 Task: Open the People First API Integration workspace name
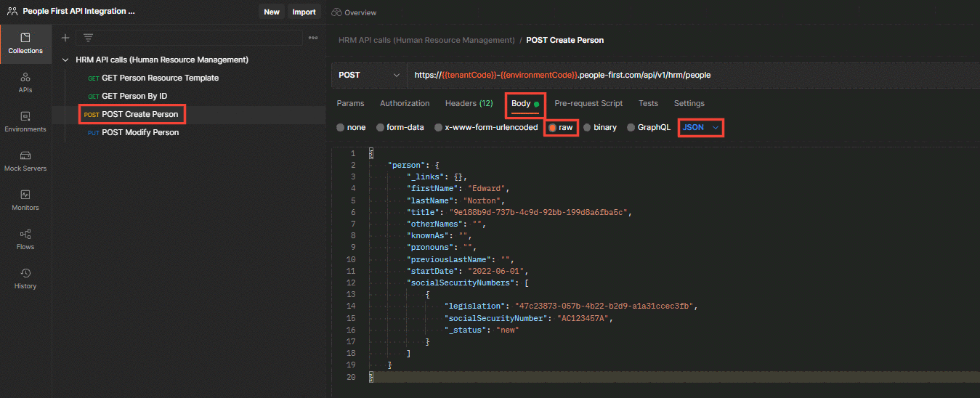pos(78,12)
